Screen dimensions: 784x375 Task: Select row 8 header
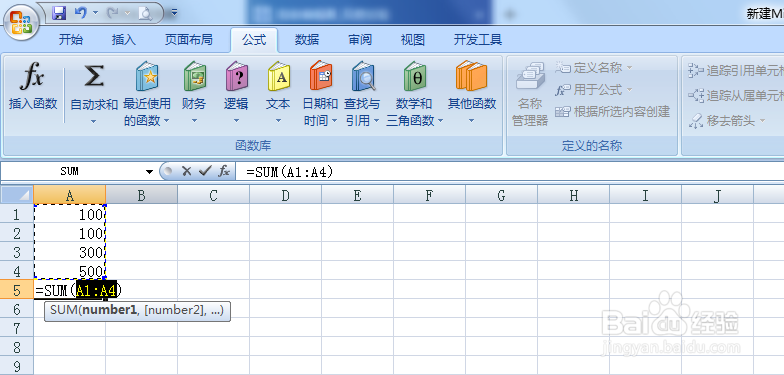point(17,347)
